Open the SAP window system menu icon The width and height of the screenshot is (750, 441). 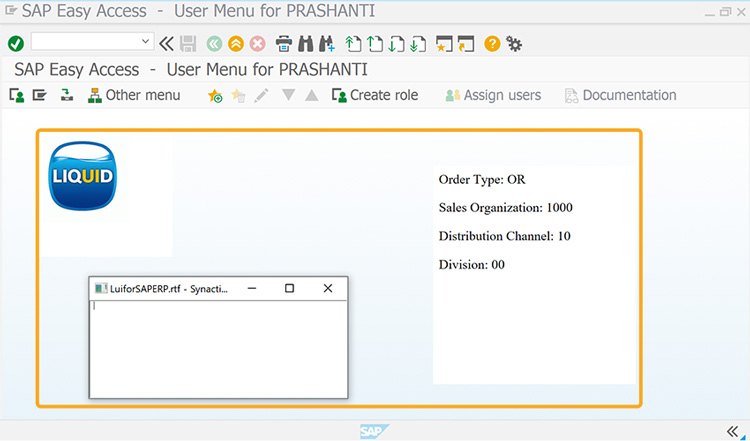(11, 11)
